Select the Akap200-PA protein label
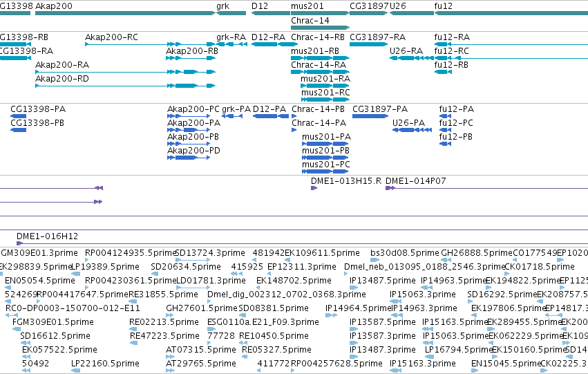Viewport: 588px width, 374px height. 194,123
